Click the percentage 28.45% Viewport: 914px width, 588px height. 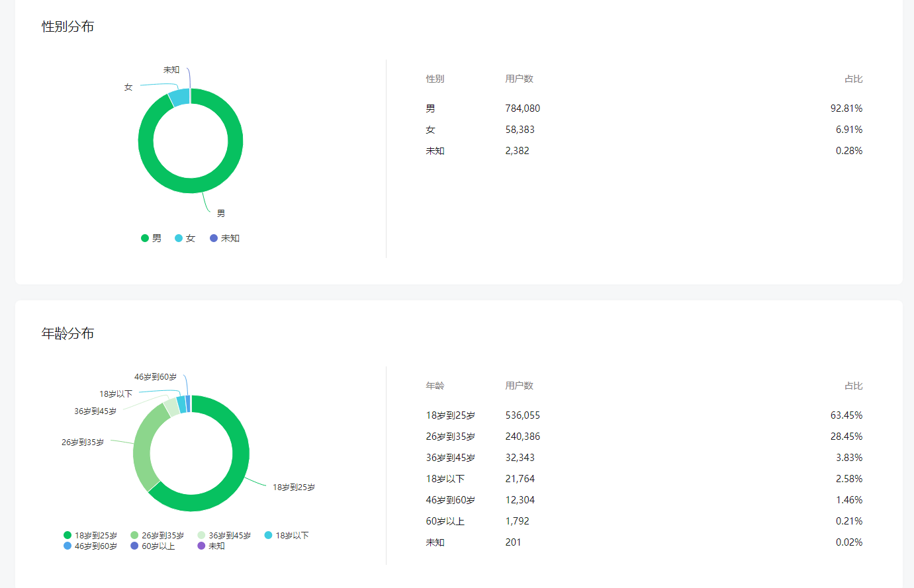(846, 437)
